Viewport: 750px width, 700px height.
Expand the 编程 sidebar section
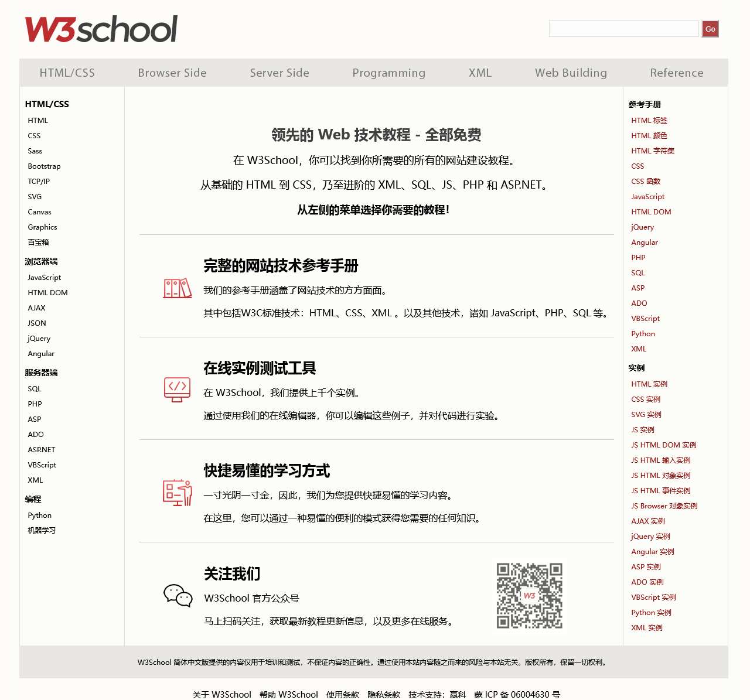point(33,498)
